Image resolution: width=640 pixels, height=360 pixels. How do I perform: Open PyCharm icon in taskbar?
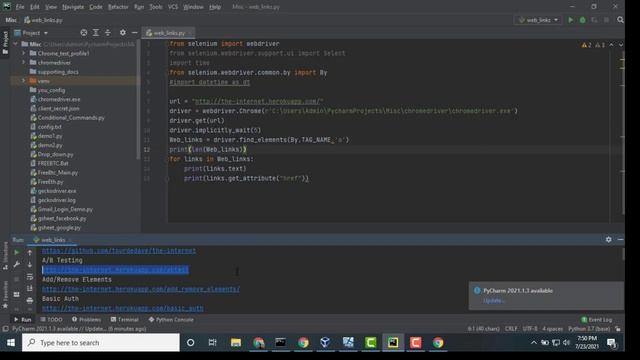pyautogui.click(x=393, y=342)
